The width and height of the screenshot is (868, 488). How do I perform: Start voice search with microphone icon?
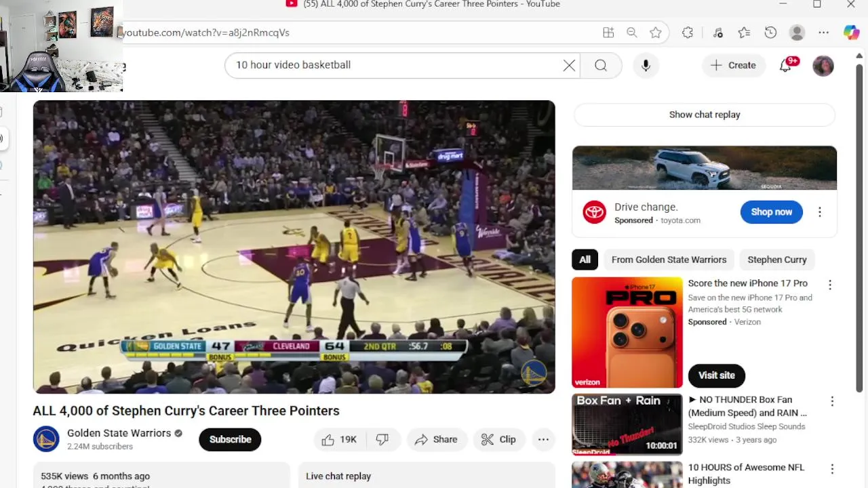pyautogui.click(x=646, y=65)
